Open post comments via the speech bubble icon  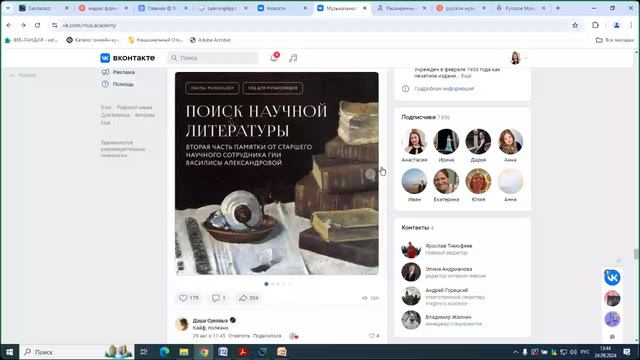point(219,298)
